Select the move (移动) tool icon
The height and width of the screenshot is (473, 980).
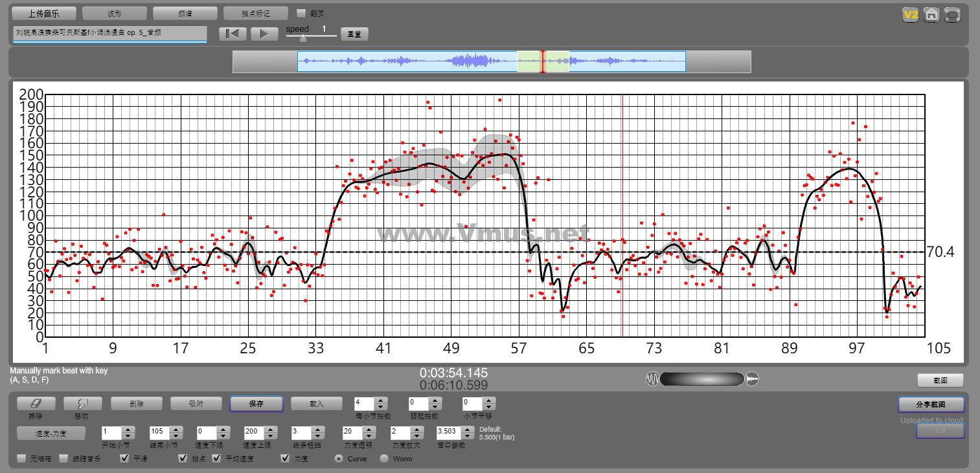(82, 404)
